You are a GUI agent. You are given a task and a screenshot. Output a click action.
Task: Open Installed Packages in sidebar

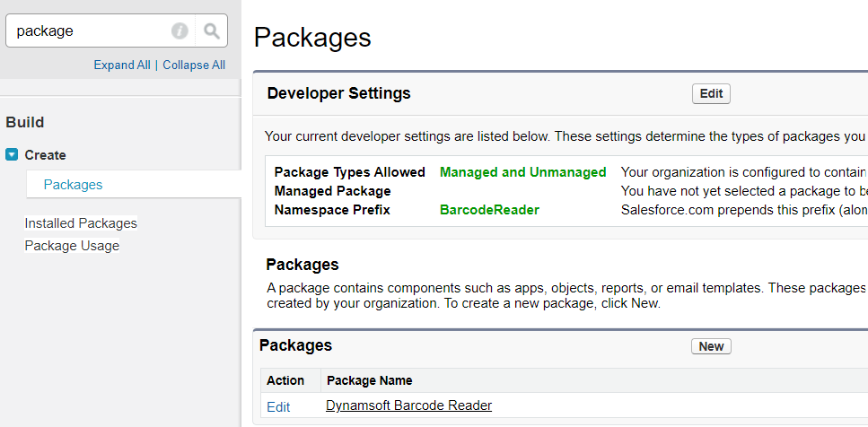pos(81,223)
